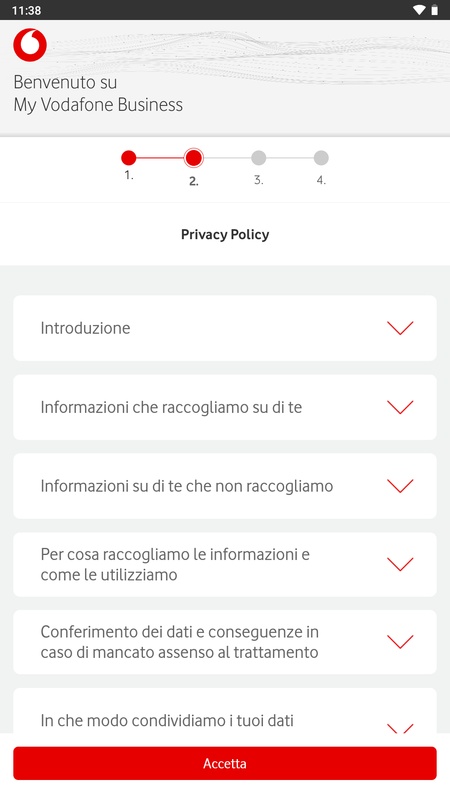450x800 pixels.
Task: Expand chevron for Per cosa raccogliamo le informazioni
Action: point(400,564)
